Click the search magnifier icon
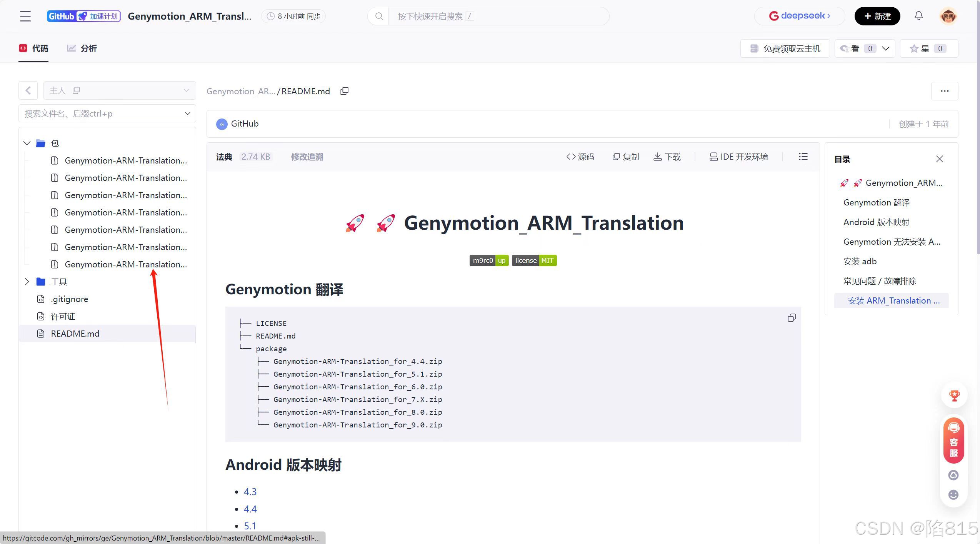The height and width of the screenshot is (544, 980). tap(379, 16)
